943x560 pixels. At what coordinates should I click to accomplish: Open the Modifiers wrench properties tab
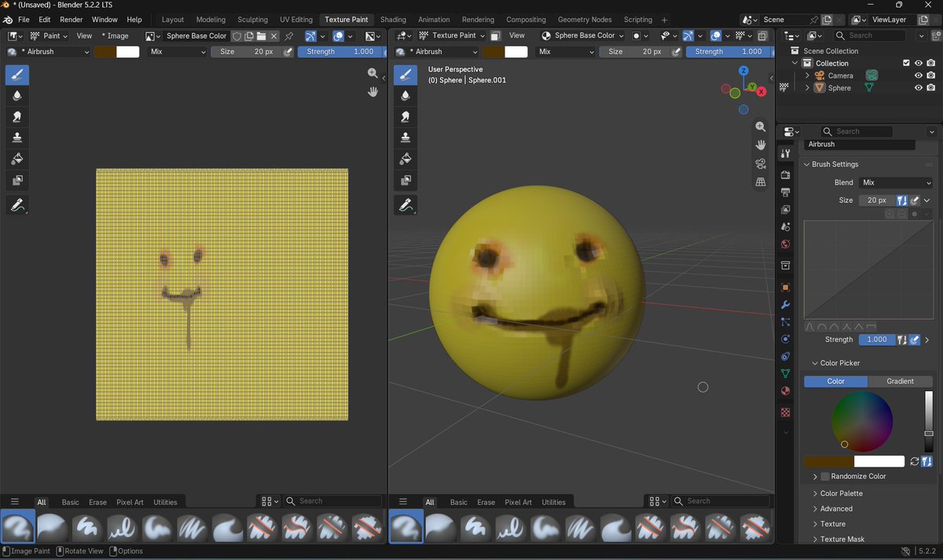coord(785,305)
